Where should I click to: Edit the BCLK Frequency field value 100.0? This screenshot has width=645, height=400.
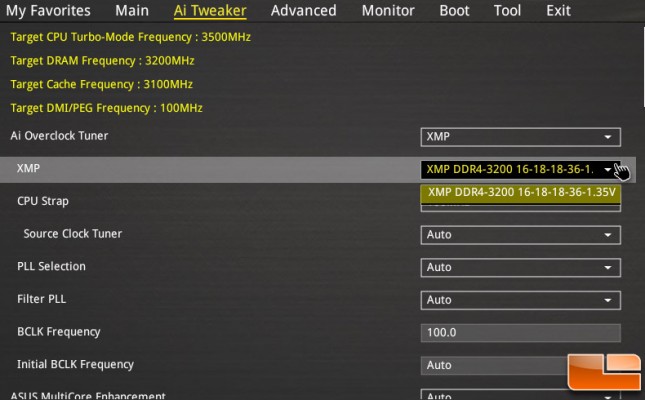click(x=520, y=333)
